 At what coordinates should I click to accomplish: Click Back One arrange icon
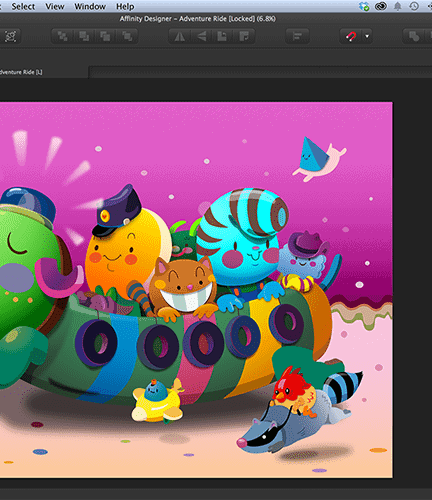84,36
